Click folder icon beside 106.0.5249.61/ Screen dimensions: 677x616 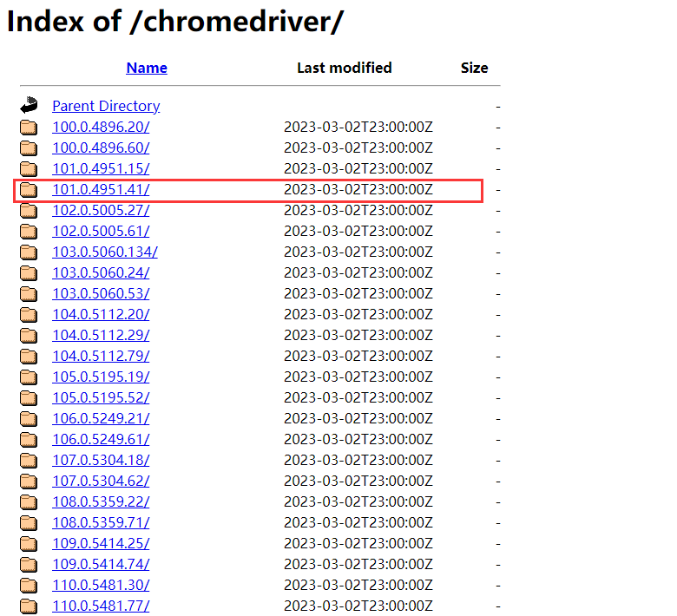click(x=29, y=440)
